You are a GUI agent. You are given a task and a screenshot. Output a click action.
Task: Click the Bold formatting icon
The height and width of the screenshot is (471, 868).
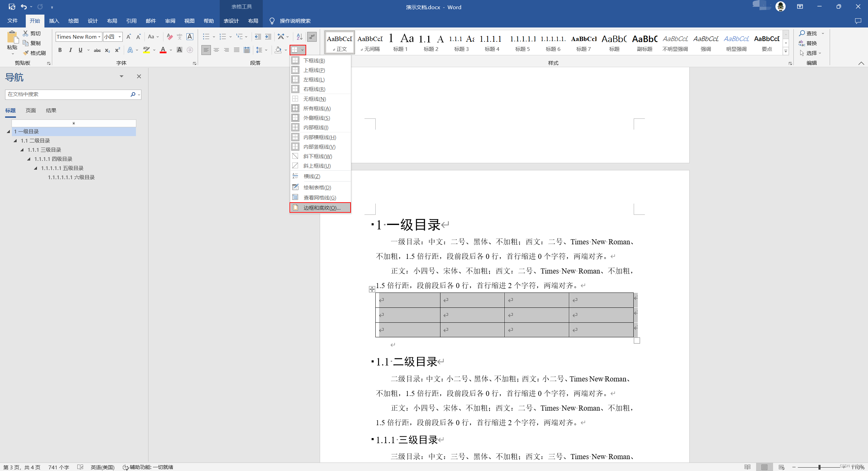[x=60, y=50]
